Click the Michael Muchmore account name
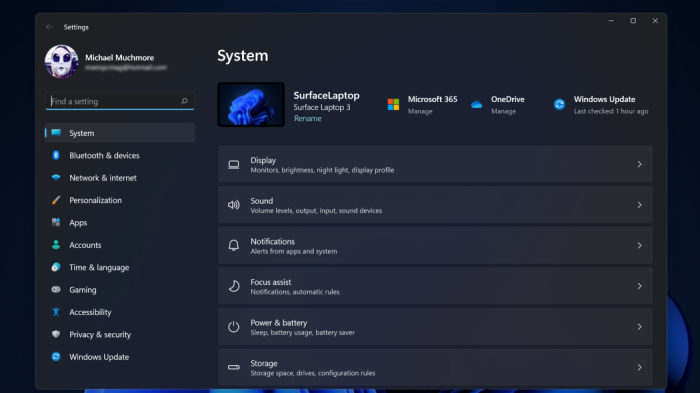This screenshot has width=700, height=393. (120, 58)
